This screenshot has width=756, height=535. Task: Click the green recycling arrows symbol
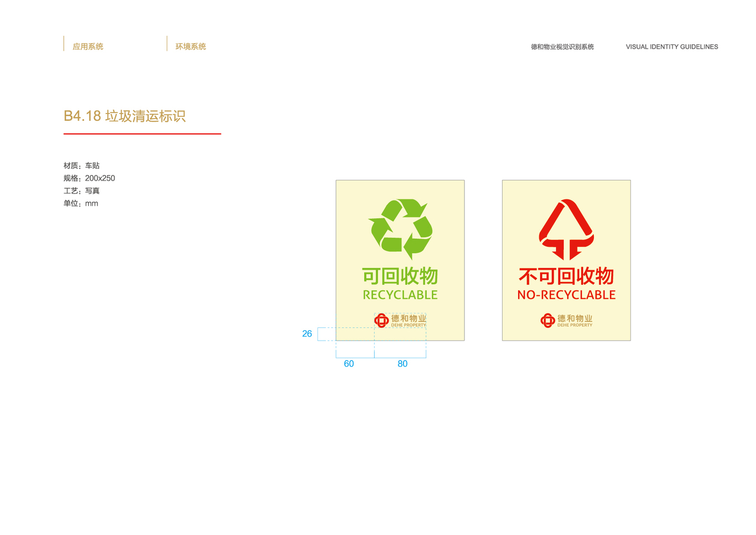coord(400,229)
